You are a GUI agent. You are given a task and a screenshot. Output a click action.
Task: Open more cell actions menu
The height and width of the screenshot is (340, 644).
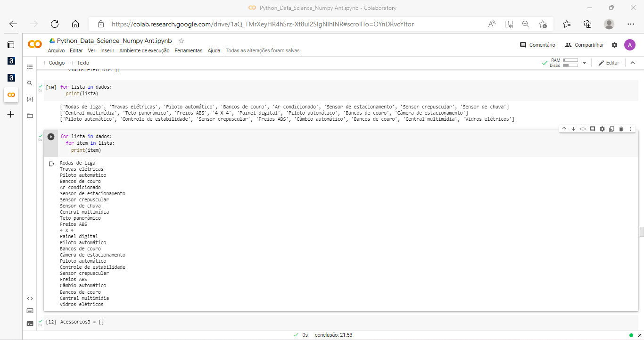pos(631,129)
